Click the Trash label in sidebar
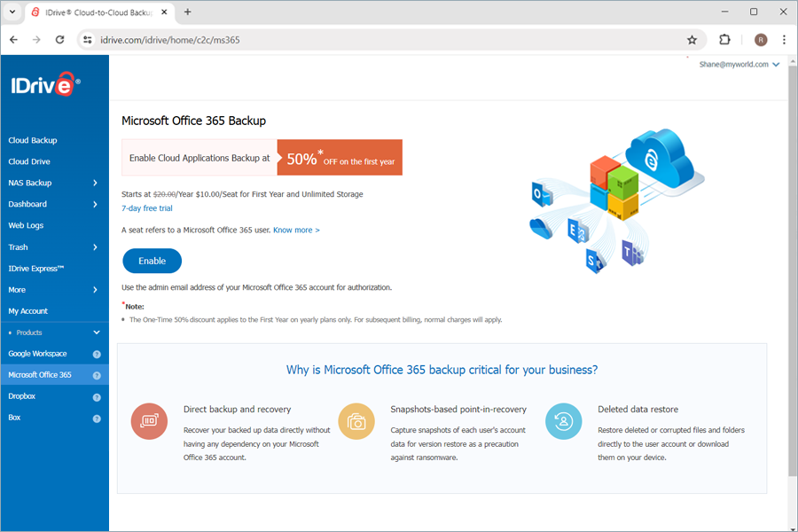This screenshot has height=532, width=798. point(18,246)
